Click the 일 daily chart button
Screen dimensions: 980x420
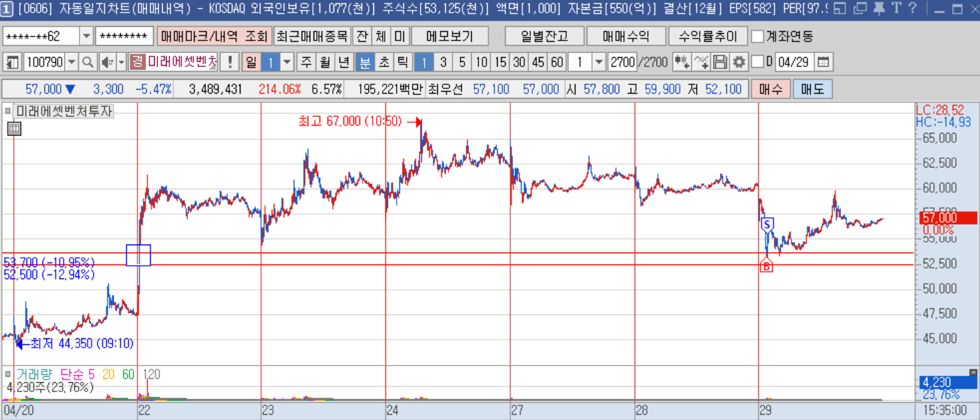(251, 62)
